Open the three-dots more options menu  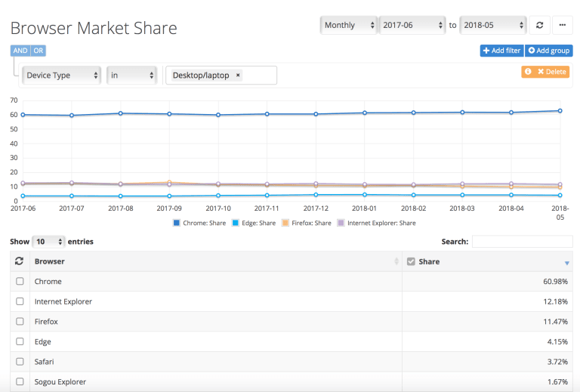(563, 25)
